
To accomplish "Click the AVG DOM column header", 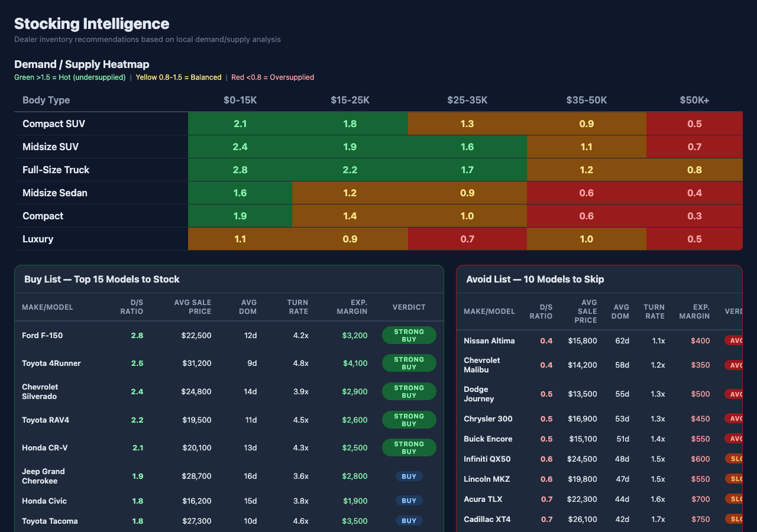I will (x=248, y=307).
